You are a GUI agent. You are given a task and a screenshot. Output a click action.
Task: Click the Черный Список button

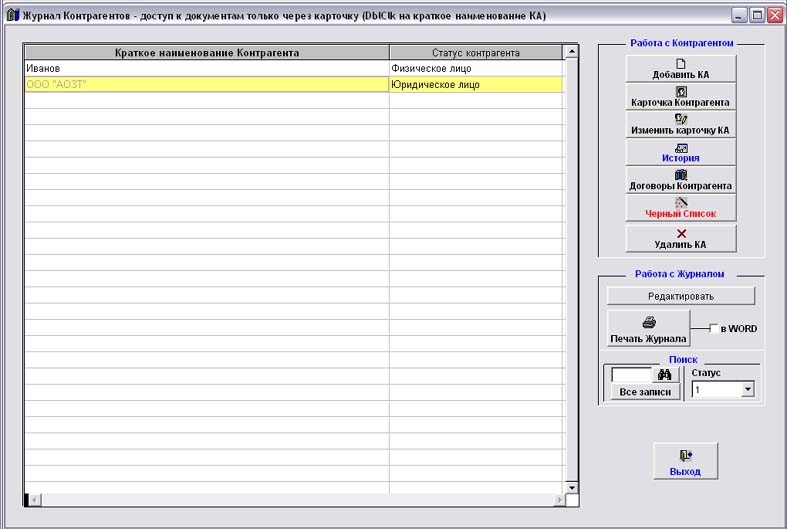pyautogui.click(x=681, y=208)
